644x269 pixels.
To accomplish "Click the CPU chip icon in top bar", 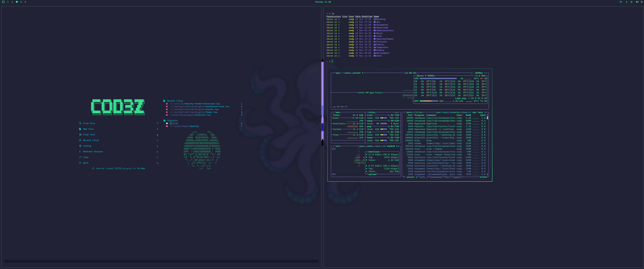I will pyautogui.click(x=642, y=2).
